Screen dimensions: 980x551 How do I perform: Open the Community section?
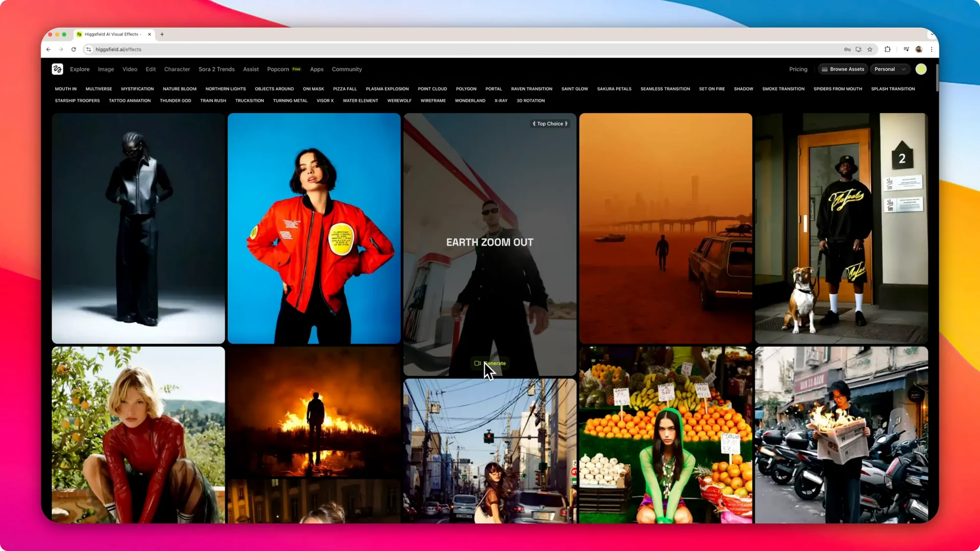(347, 69)
